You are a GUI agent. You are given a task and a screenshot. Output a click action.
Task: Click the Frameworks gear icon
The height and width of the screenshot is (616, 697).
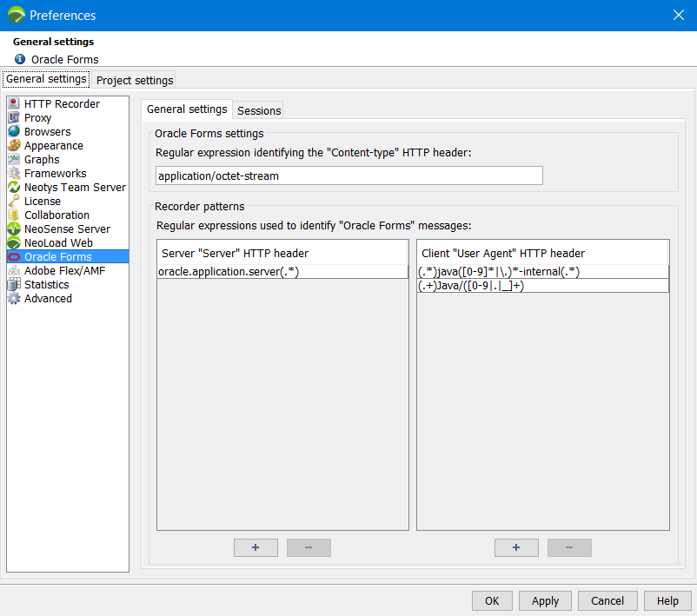(14, 173)
